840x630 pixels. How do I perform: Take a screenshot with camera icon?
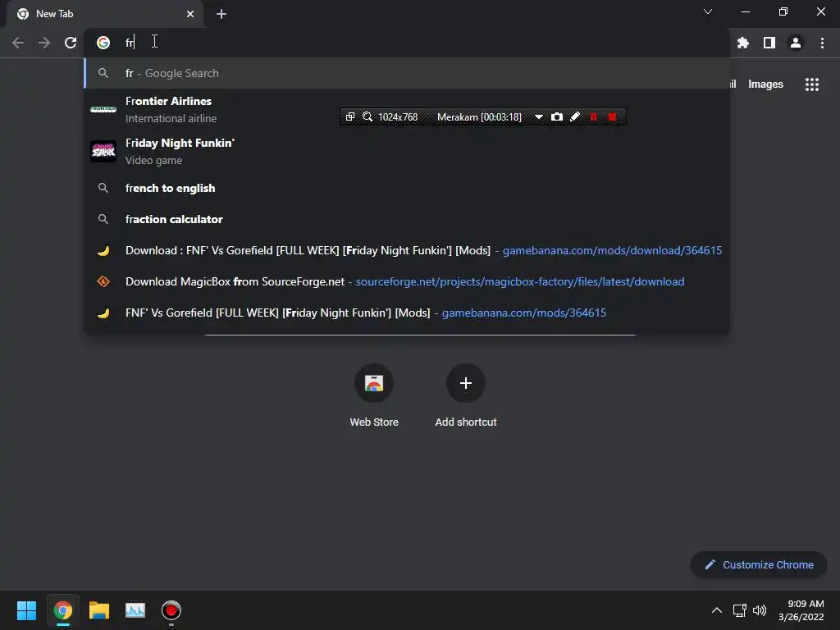click(x=557, y=116)
